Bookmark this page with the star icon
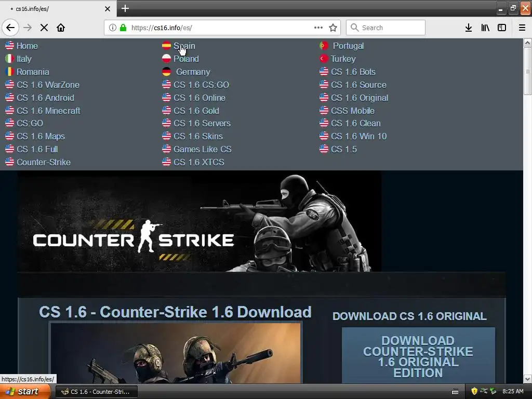The width and height of the screenshot is (532, 399). (333, 28)
